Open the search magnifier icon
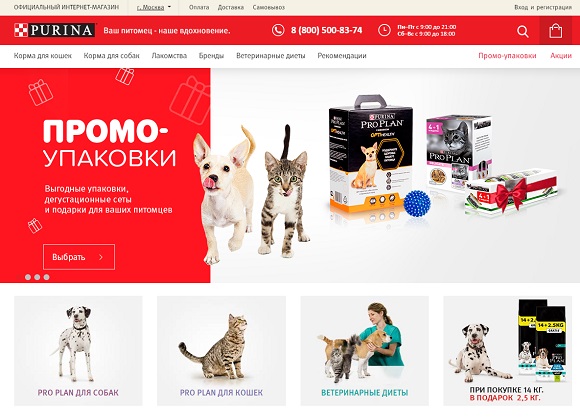580x418 pixels. (x=522, y=31)
